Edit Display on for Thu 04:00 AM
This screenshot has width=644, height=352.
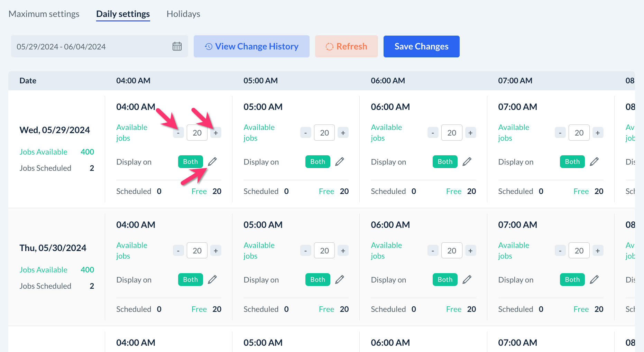[x=212, y=279]
